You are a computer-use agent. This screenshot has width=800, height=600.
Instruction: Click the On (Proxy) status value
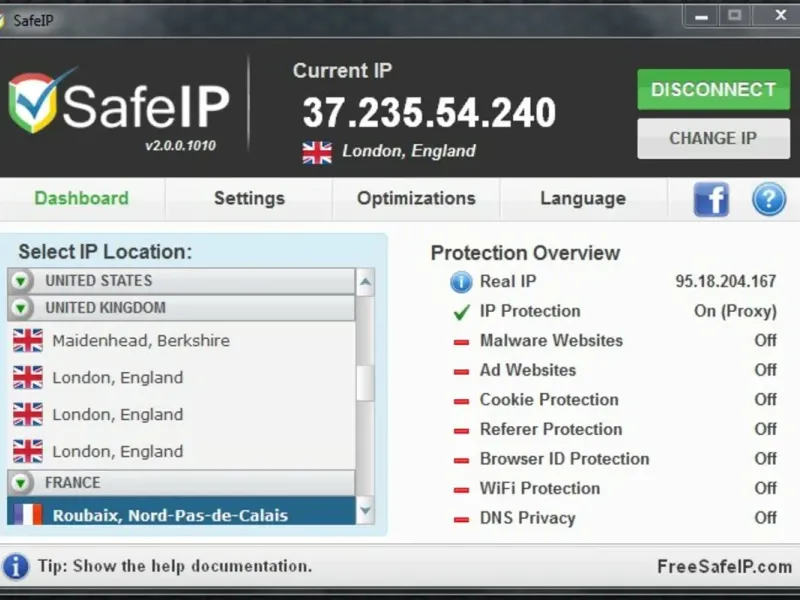735,311
